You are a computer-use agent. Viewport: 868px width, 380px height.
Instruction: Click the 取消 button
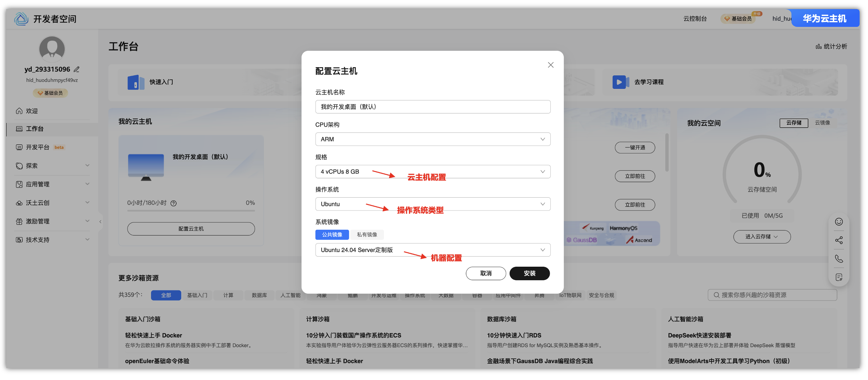486,273
